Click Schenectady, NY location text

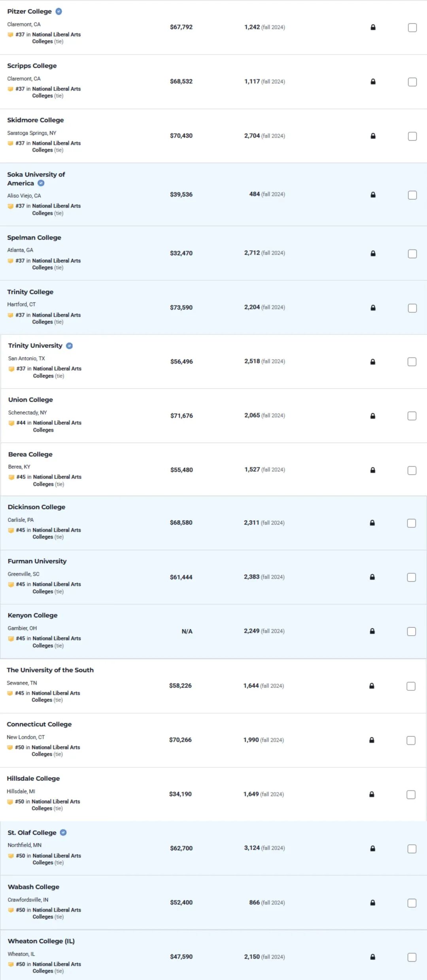[x=28, y=412]
